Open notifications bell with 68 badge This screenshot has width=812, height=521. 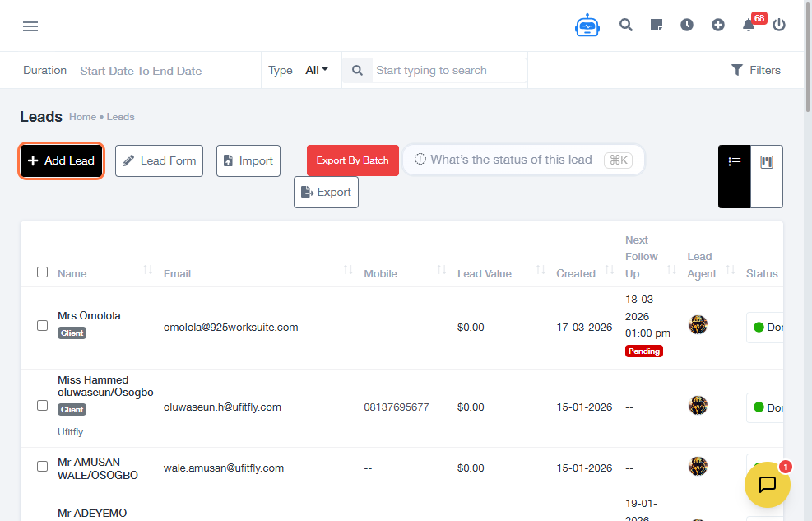click(x=749, y=26)
